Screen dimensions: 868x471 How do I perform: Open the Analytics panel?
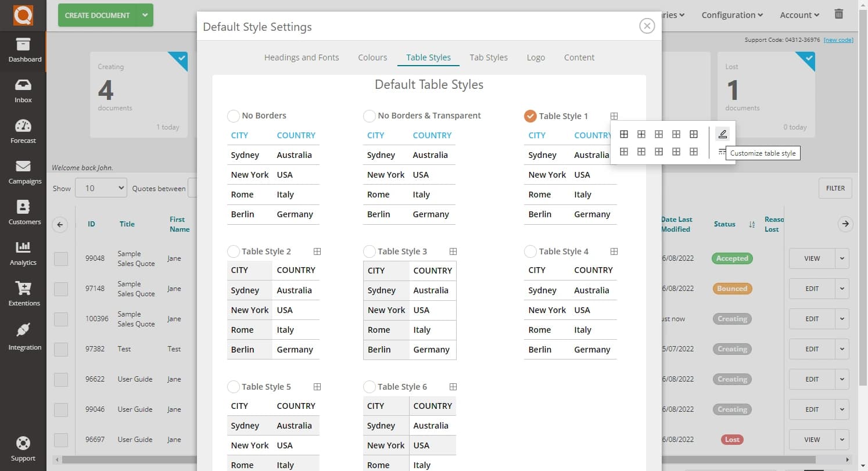[x=23, y=253]
